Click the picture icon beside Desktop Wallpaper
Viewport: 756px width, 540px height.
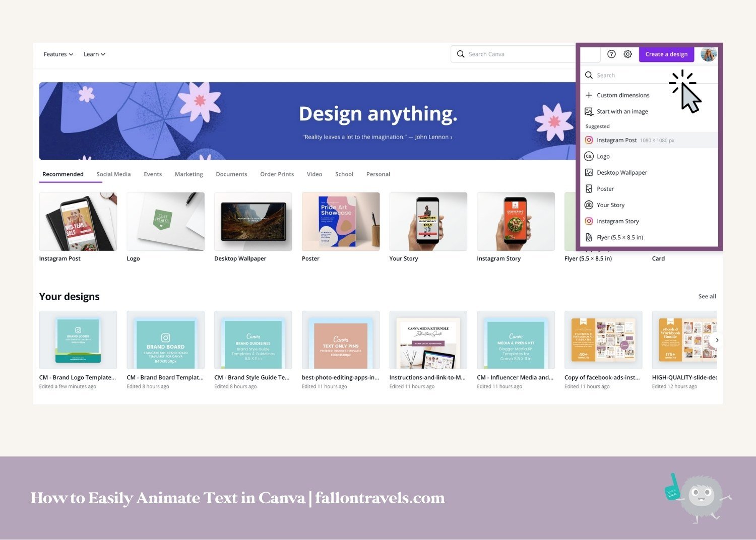point(589,172)
